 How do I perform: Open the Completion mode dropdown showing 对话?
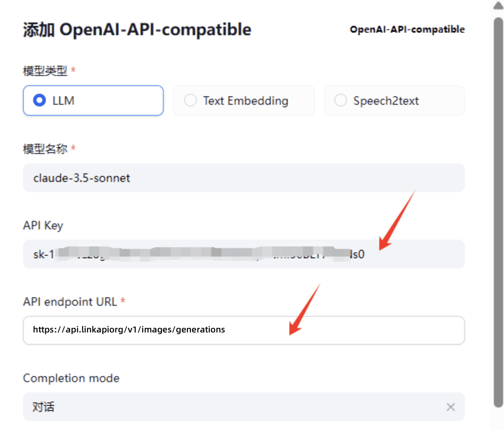tap(238, 407)
